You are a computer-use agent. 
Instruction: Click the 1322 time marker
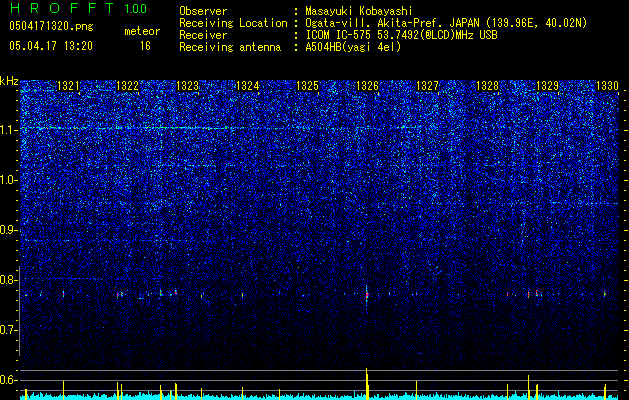[128, 86]
